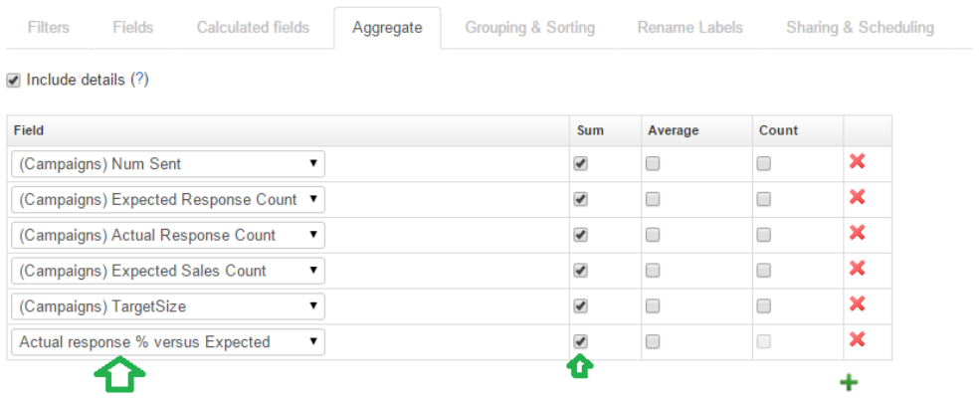Remove the Actual response % versus Expected row
The image size is (980, 399).
pyautogui.click(x=857, y=340)
